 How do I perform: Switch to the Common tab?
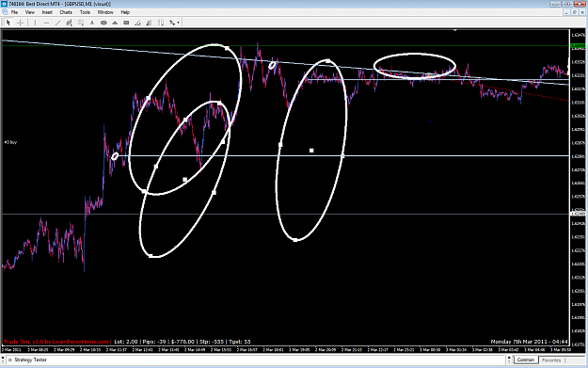tap(525, 360)
